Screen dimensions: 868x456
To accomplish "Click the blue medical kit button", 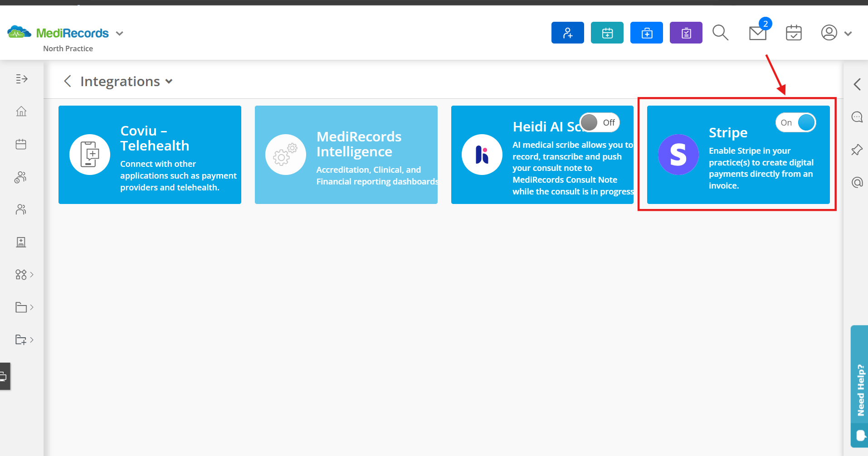I will (646, 33).
